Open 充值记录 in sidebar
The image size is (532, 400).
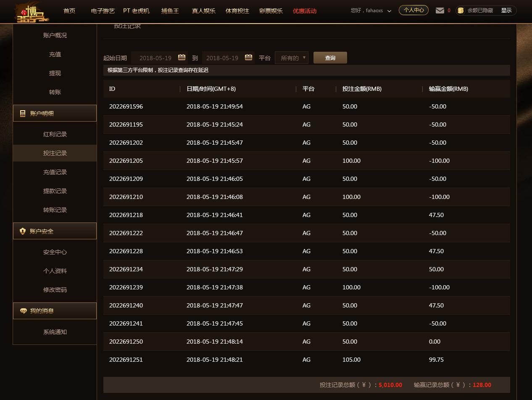[55, 172]
